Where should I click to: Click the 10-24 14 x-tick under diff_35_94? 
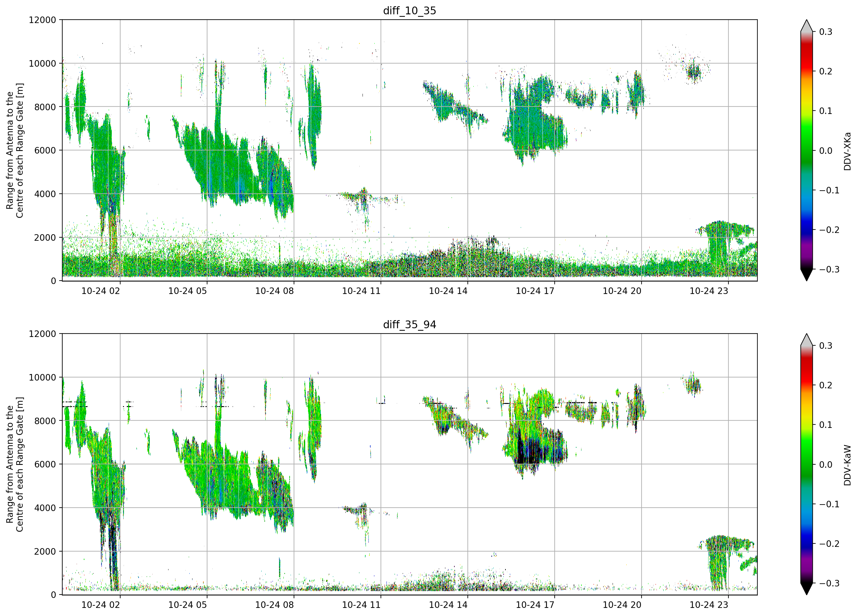448,605
